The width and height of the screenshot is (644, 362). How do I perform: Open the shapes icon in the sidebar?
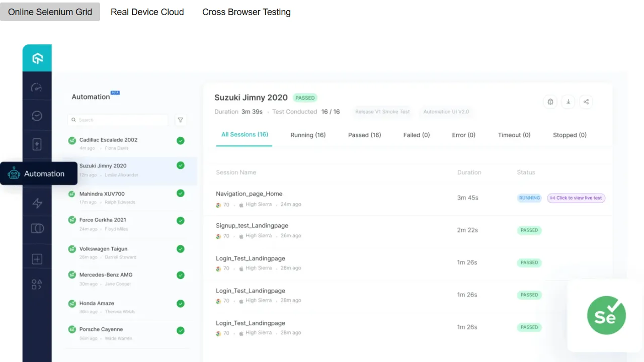click(x=37, y=285)
